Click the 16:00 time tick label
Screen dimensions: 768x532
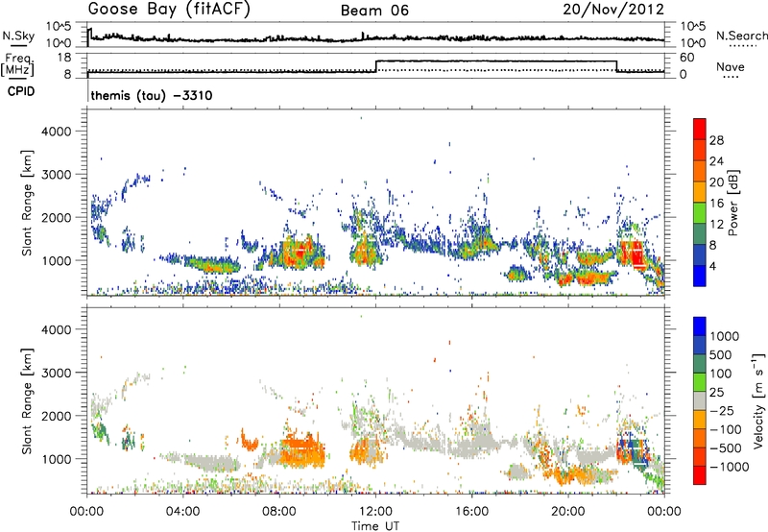tap(471, 512)
